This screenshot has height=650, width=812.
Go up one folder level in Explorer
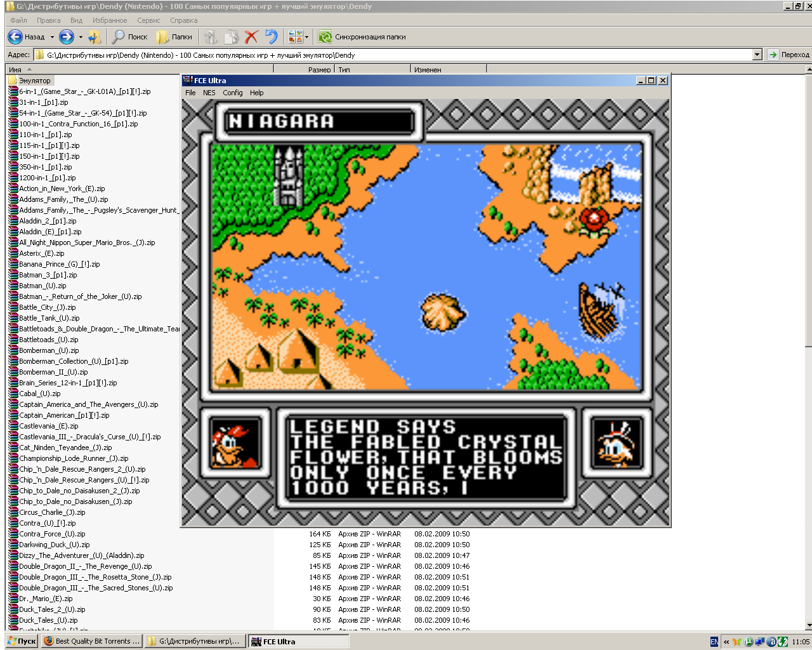[x=95, y=37]
